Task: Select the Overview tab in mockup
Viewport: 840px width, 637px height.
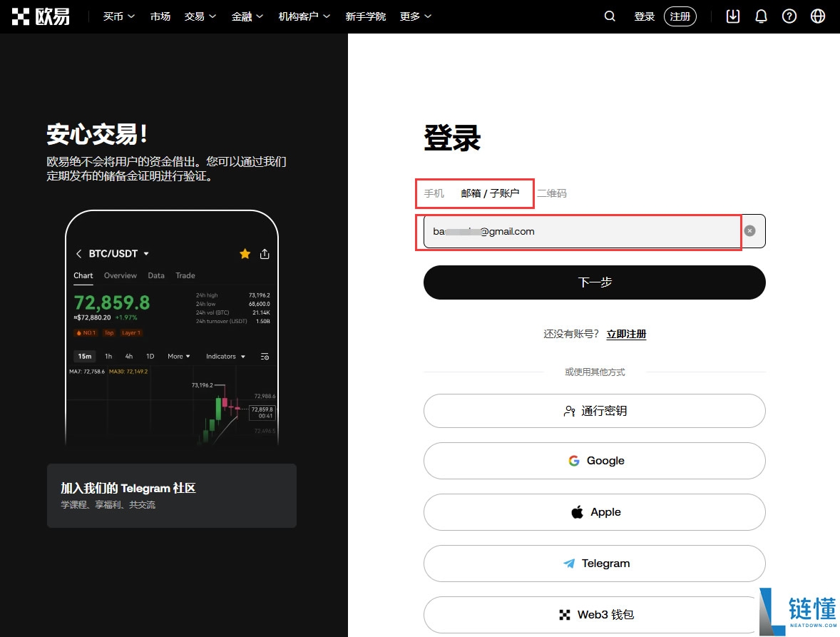Action: [x=120, y=275]
